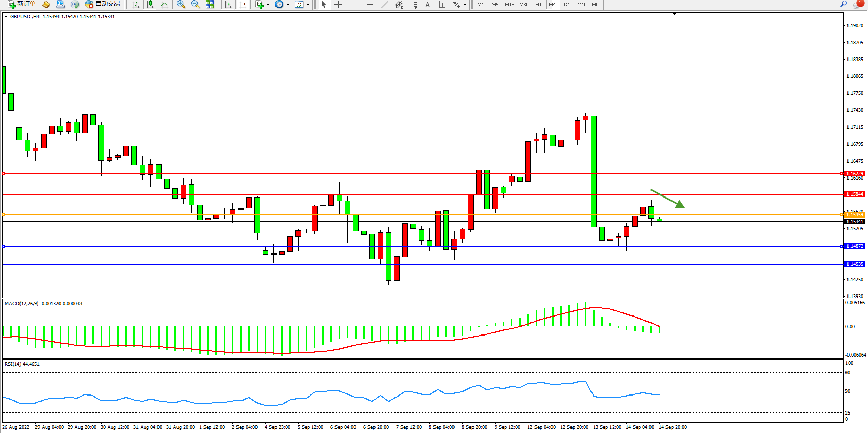Open the periodicity clock dropdown arrow

click(288, 5)
